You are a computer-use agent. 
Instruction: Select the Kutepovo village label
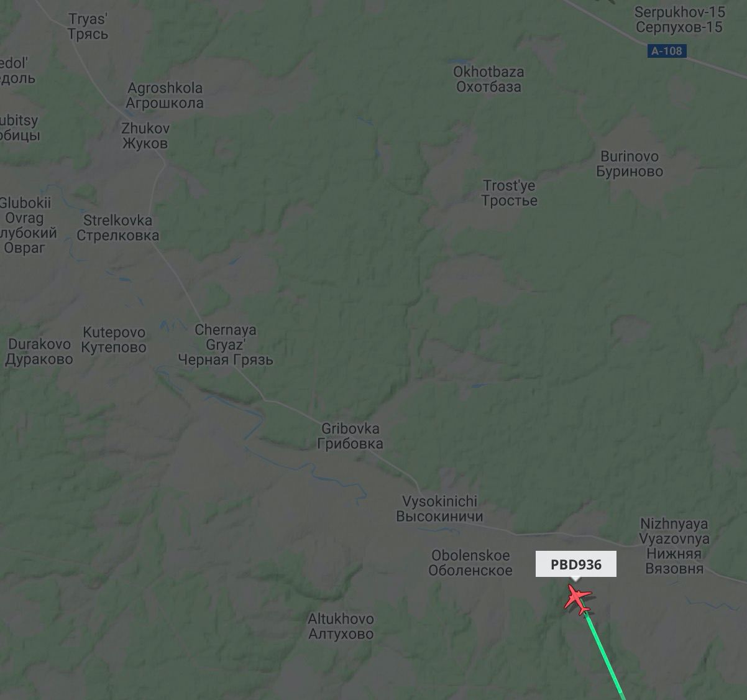114,340
